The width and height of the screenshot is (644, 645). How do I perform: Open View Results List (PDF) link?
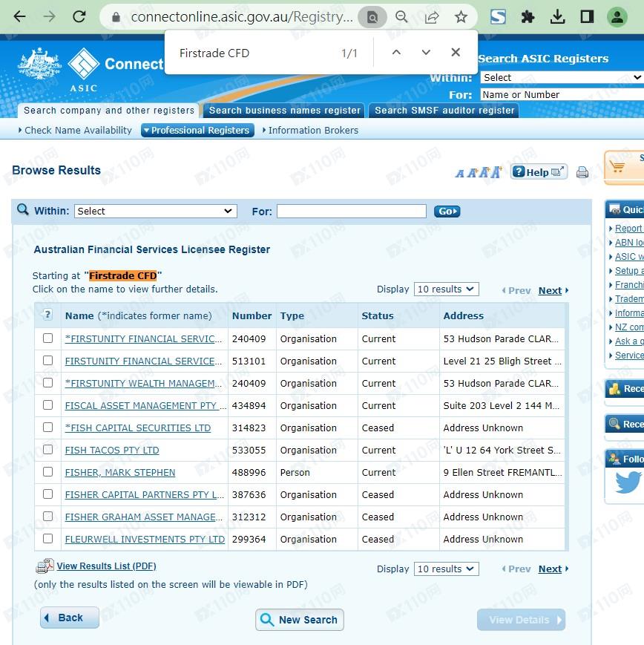coord(107,566)
